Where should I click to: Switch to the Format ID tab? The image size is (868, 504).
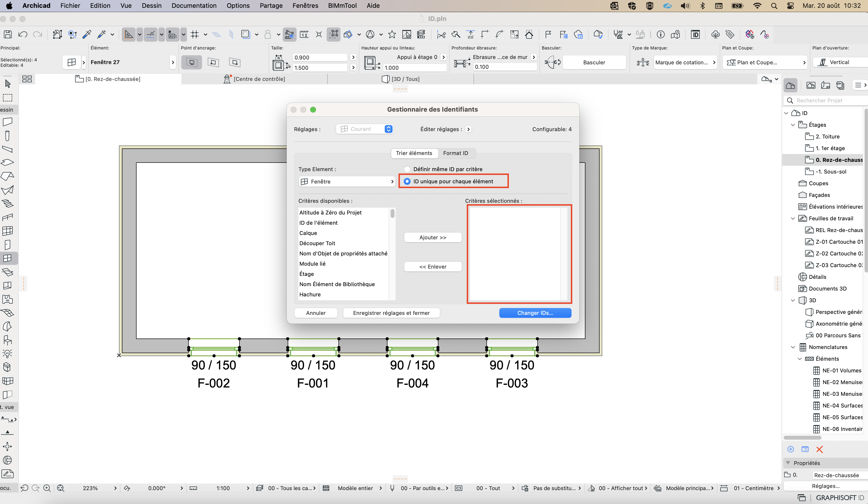click(x=455, y=153)
